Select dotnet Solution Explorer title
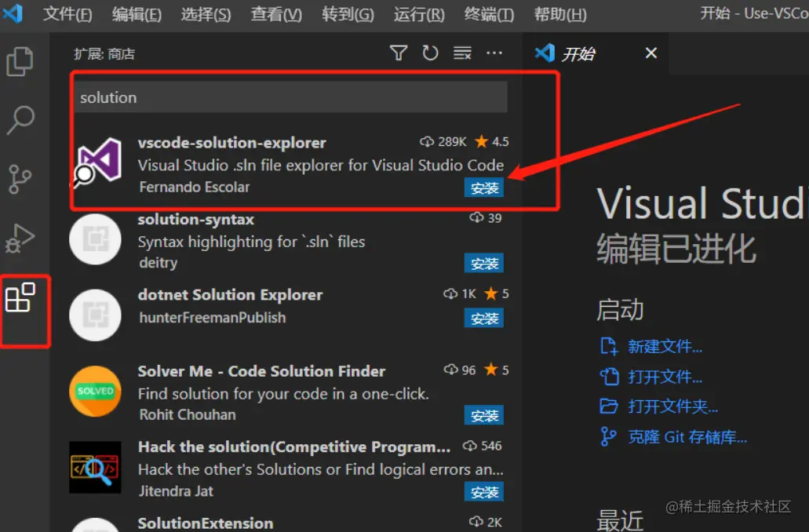 pos(230,294)
